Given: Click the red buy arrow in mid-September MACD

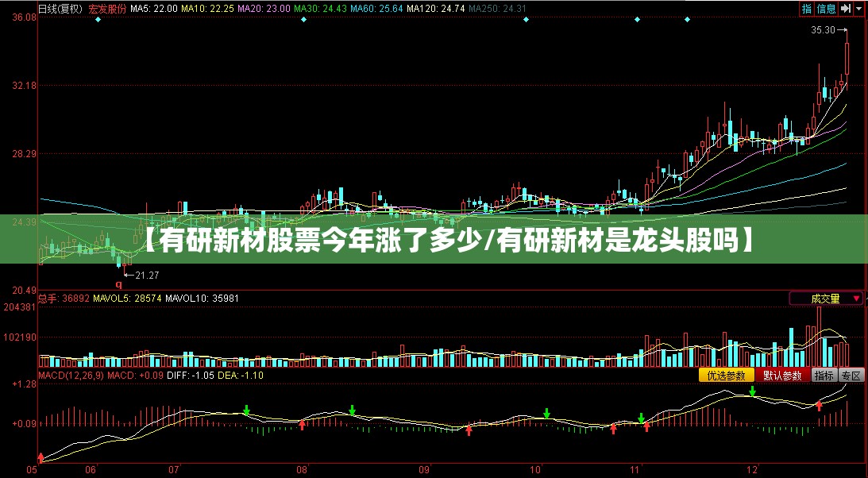Looking at the screenshot, I should tap(469, 430).
